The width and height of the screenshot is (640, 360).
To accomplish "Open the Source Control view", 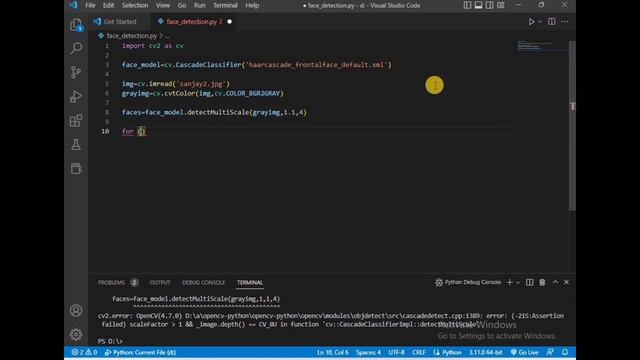I will coord(76,73).
